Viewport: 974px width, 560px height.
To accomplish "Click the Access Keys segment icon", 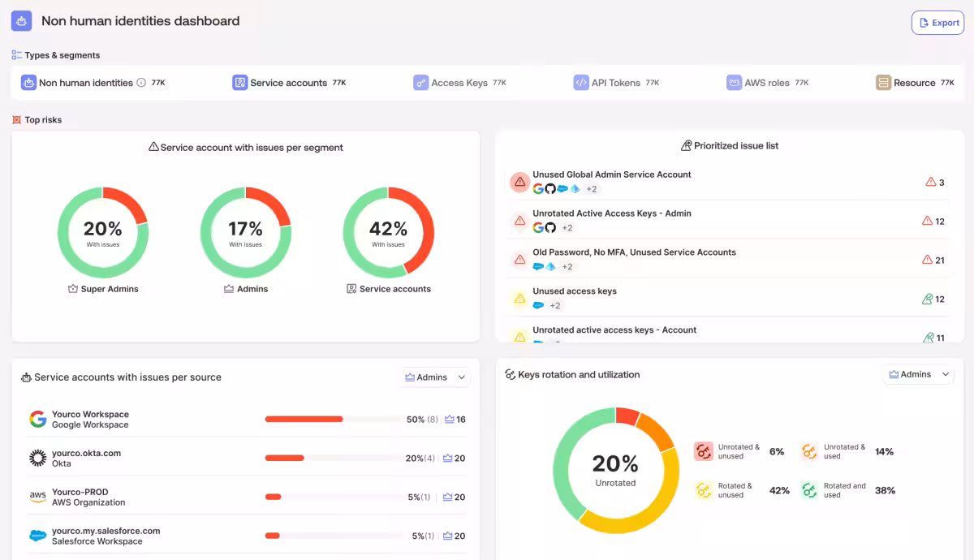I will [420, 83].
